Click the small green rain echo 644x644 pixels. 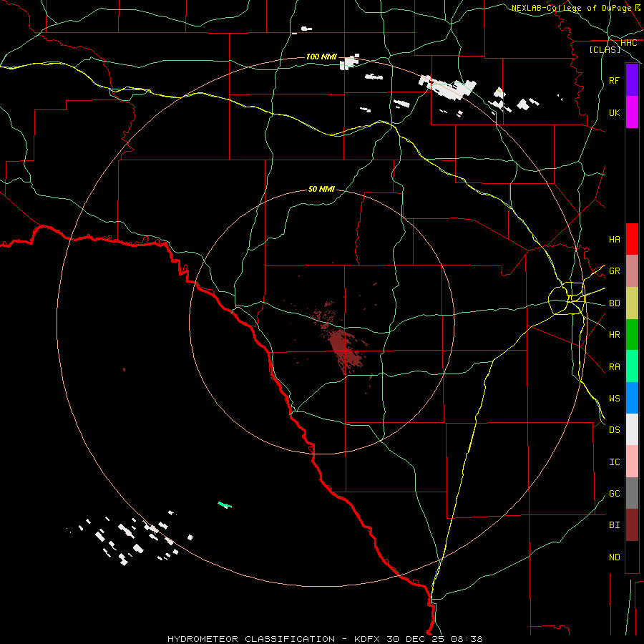tap(225, 504)
